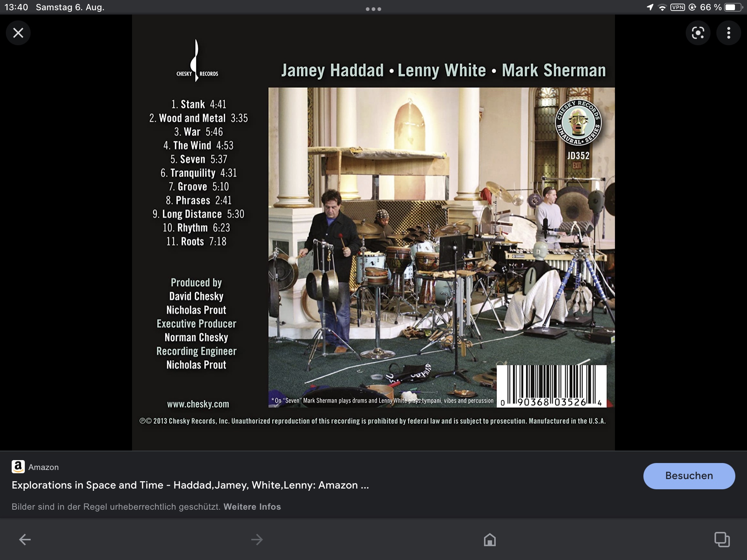Image resolution: width=747 pixels, height=560 pixels.
Task: Open the browser home page icon
Action: pos(490,539)
